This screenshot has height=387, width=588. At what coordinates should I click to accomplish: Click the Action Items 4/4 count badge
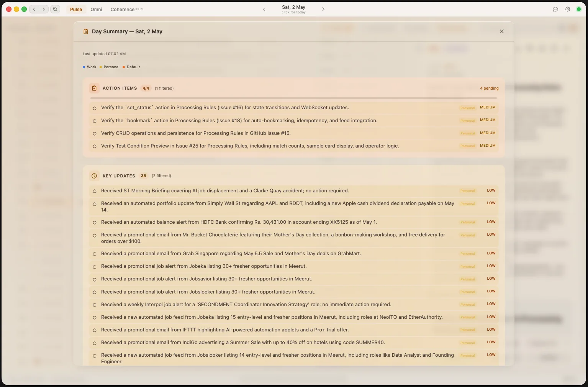click(146, 88)
